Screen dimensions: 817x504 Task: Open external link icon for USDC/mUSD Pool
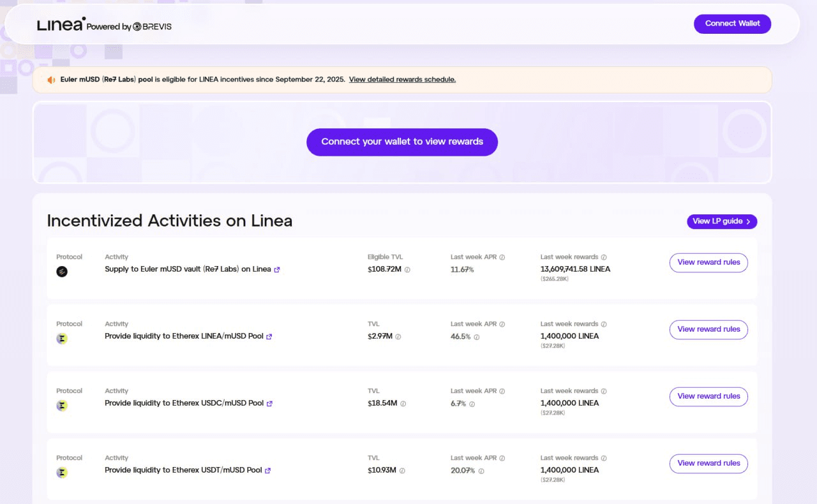pyautogui.click(x=269, y=404)
